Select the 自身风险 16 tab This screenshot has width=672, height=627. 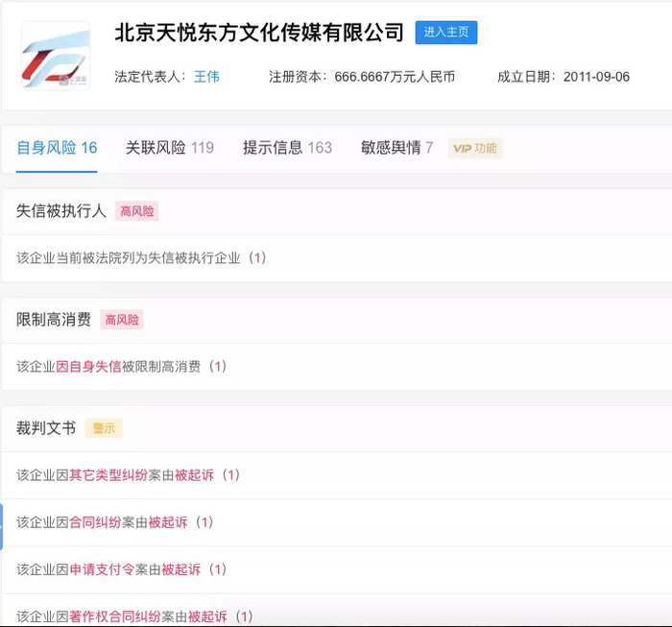[57, 148]
